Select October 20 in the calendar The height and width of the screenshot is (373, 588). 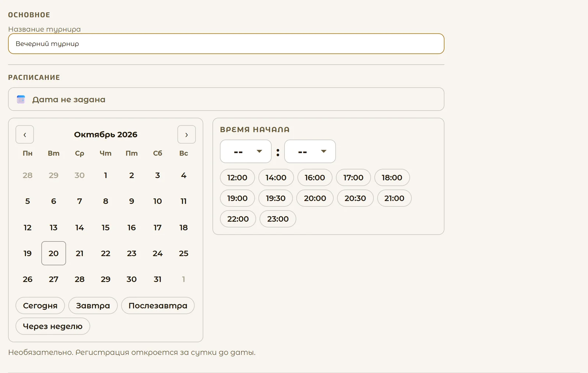pos(54,253)
